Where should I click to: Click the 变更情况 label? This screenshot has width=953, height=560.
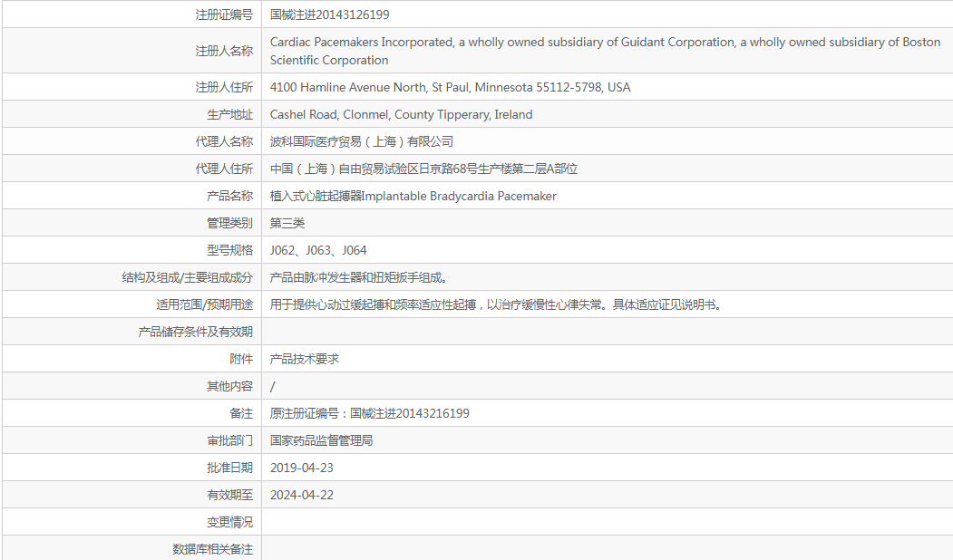(229, 522)
